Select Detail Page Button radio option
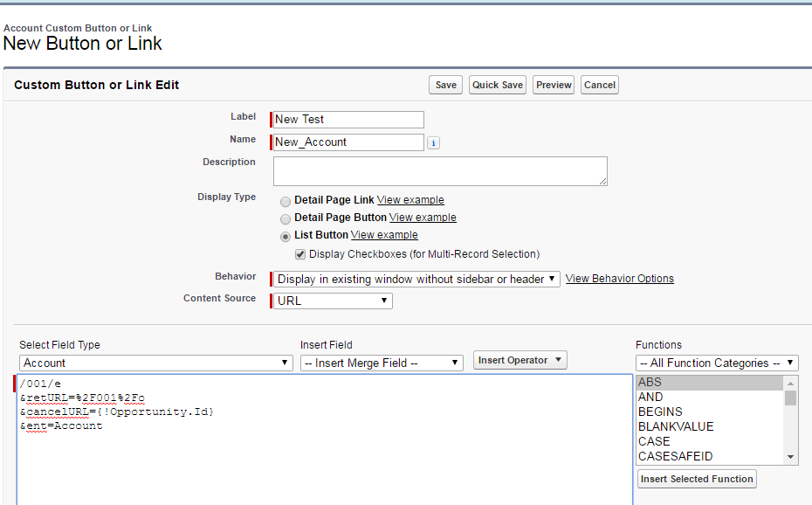 (x=286, y=219)
